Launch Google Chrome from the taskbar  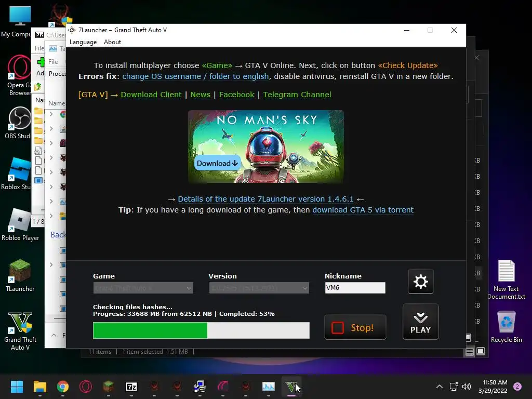[62, 387]
